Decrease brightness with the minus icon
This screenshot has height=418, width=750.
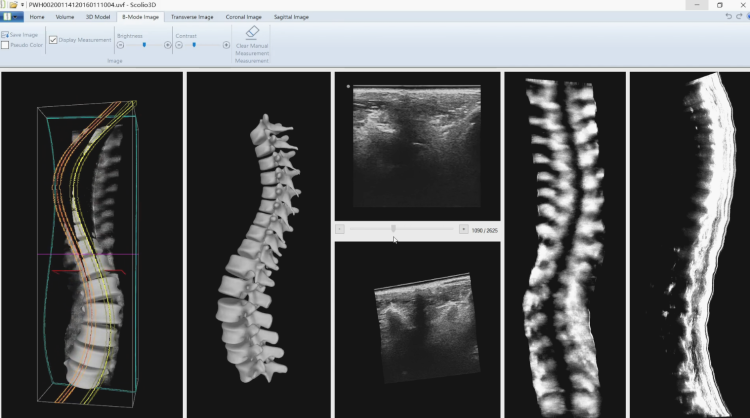[x=120, y=45]
